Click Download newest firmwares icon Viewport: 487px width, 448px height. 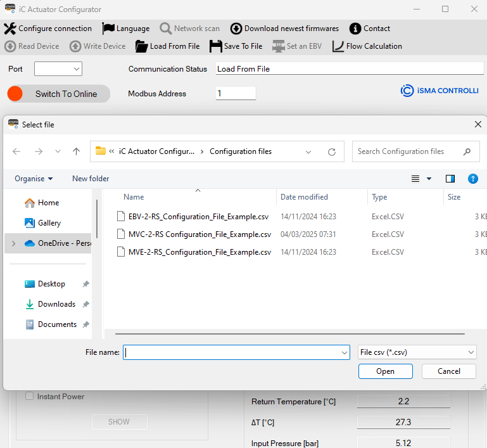pyautogui.click(x=236, y=29)
